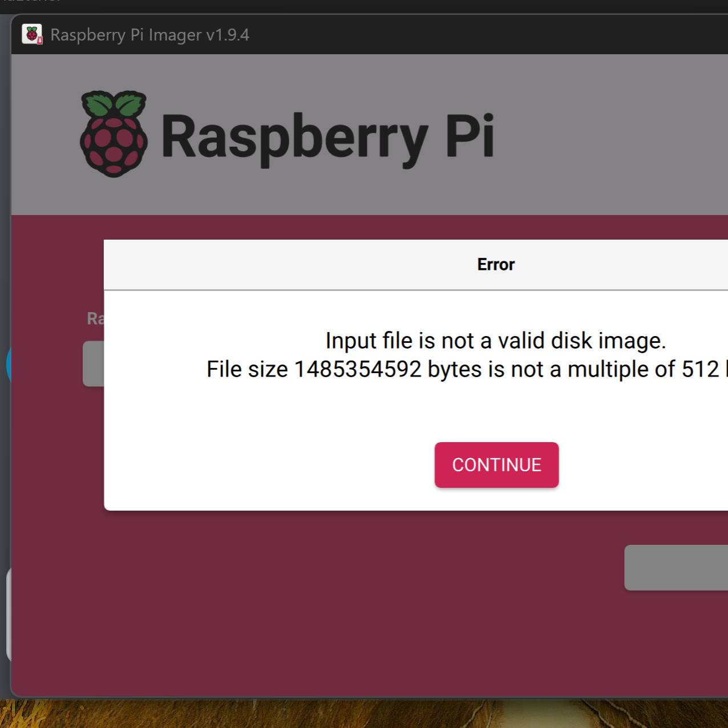This screenshot has height=728, width=728.
Task: Click the "Input file is not a valid disk image" message
Action: (495, 341)
